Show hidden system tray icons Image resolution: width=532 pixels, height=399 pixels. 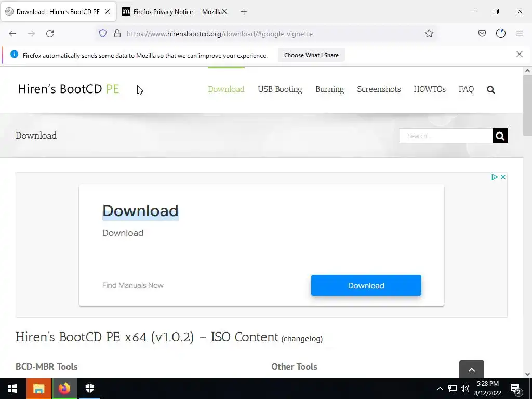pos(440,389)
